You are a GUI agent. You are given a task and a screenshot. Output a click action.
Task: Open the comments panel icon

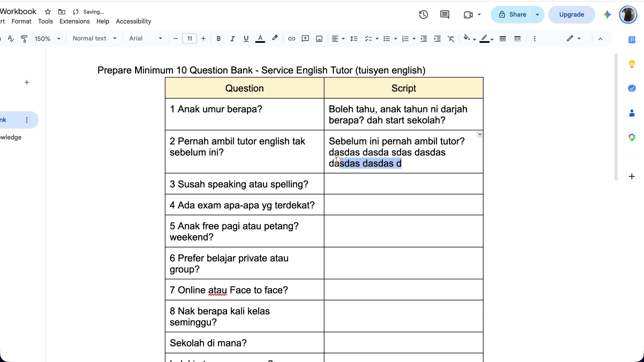click(445, 14)
